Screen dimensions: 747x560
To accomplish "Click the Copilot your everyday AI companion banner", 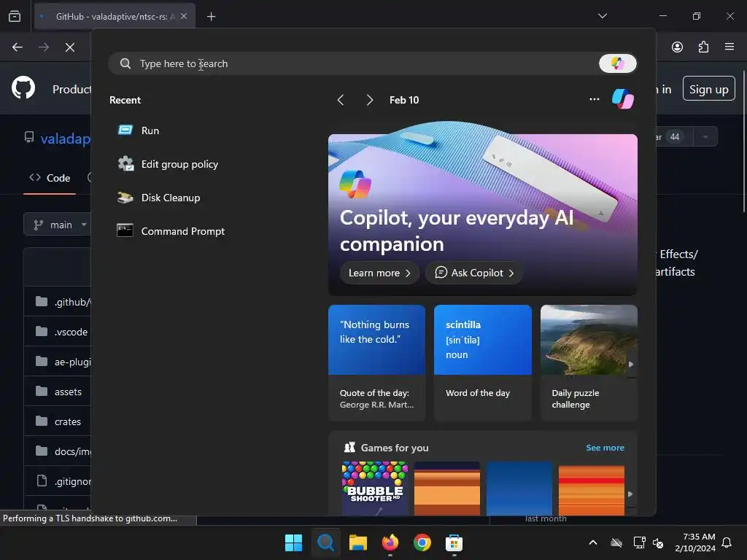I will pos(483,214).
